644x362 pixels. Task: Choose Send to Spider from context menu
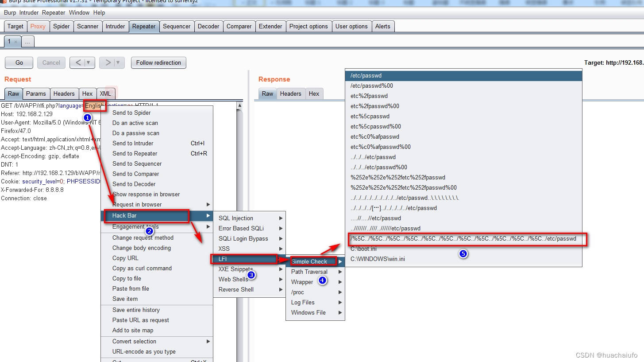(157, 113)
